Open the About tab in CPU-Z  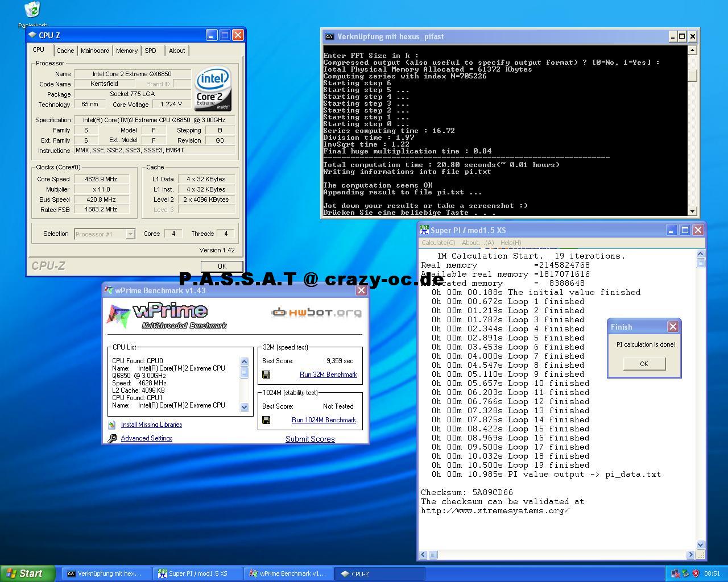tap(177, 51)
